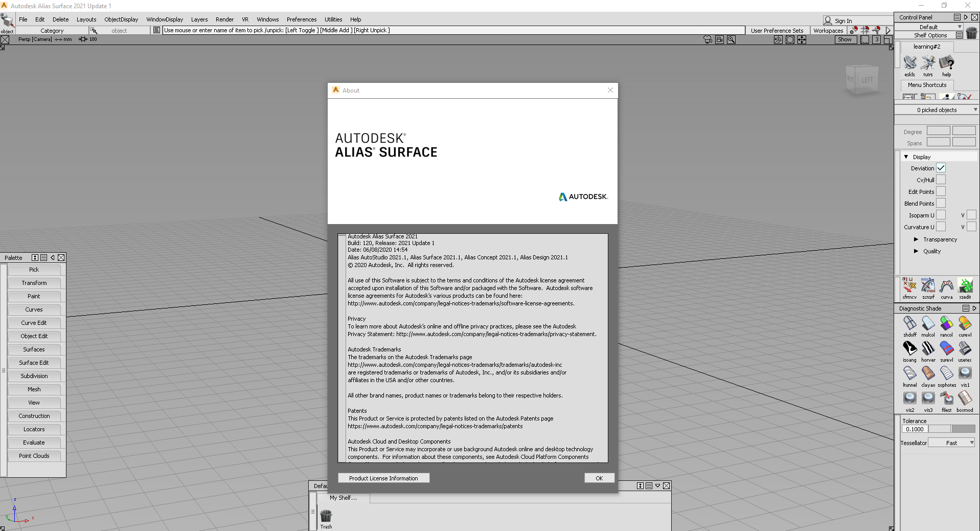Open the Preferences menu
980x531 pixels.
[302, 19]
